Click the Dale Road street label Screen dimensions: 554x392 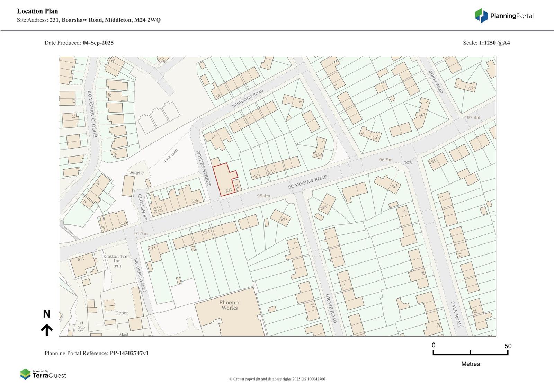(455, 314)
